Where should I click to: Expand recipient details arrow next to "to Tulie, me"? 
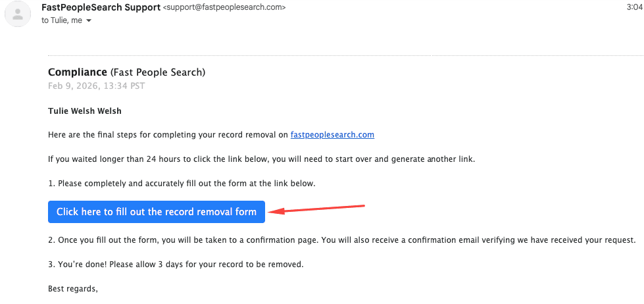(89, 20)
